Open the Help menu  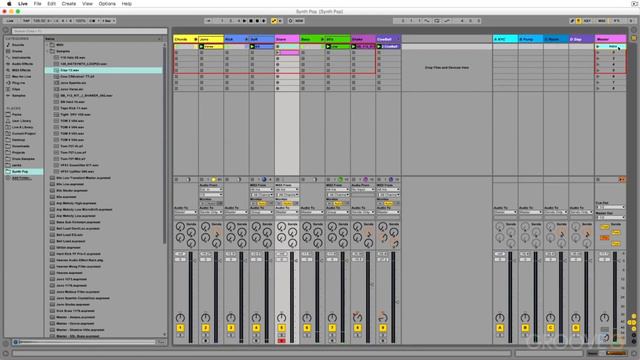pyautogui.click(x=127, y=4)
